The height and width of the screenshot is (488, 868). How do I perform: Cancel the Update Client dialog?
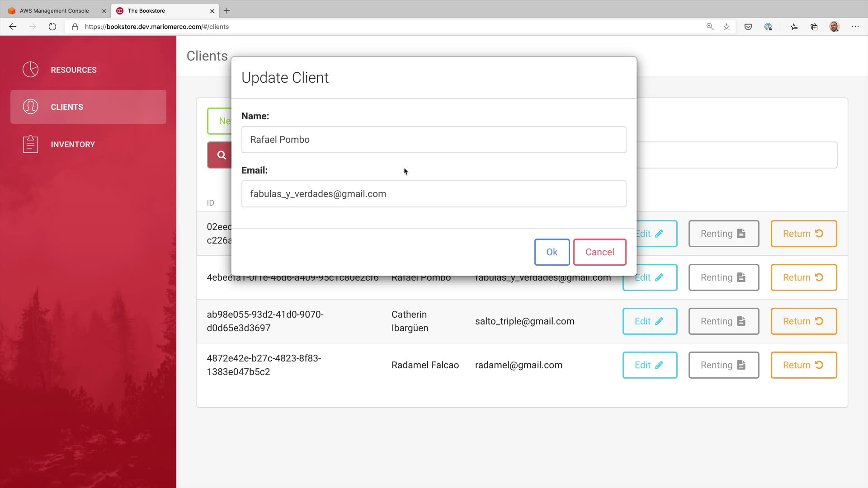point(599,252)
